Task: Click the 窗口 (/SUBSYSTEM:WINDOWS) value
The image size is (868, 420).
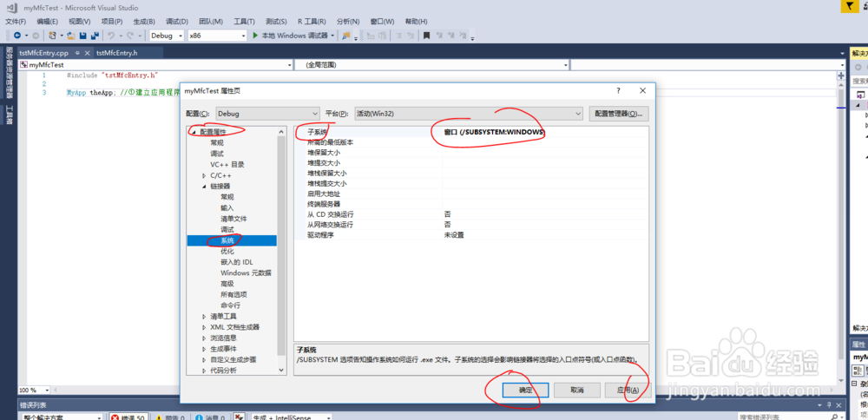Action: click(x=495, y=132)
